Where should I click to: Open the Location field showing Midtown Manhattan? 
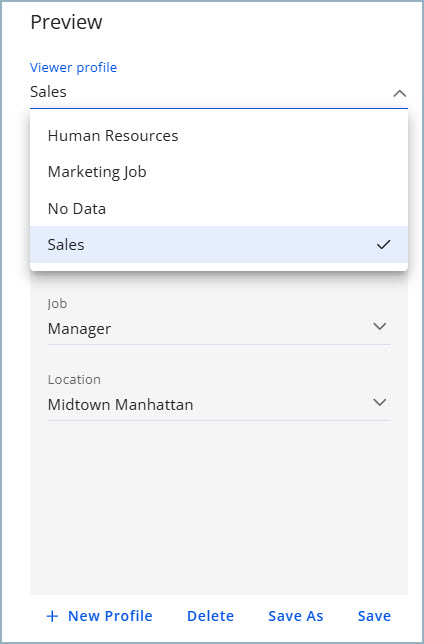(219, 405)
